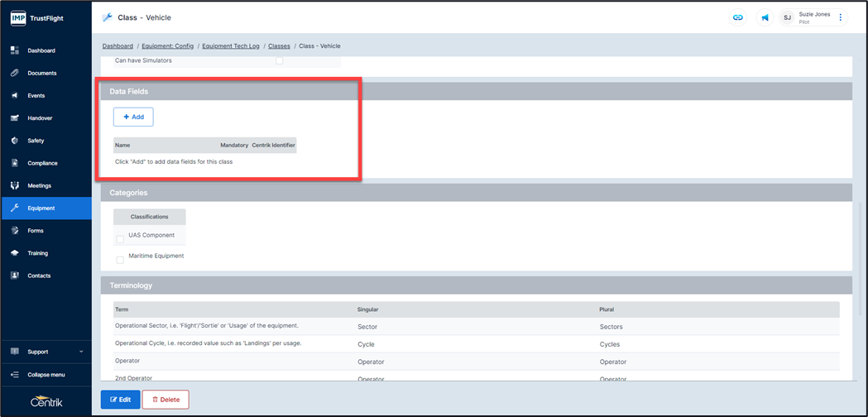Click the Handover truck icon
This screenshot has width=868, height=417.
[15, 118]
